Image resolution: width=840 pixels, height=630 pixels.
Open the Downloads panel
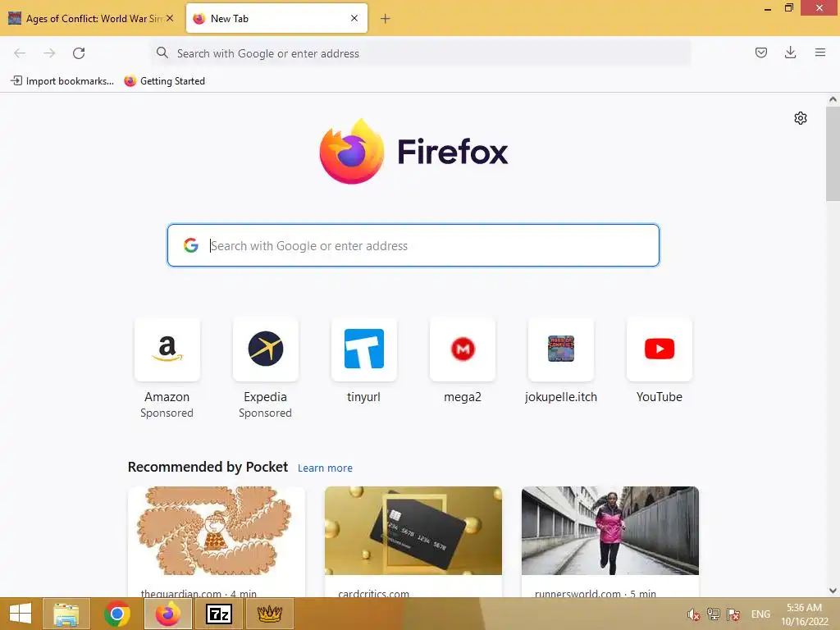point(790,52)
